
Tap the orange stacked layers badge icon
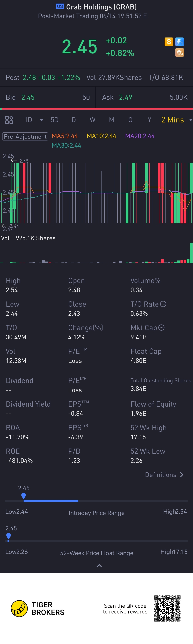[179, 52]
